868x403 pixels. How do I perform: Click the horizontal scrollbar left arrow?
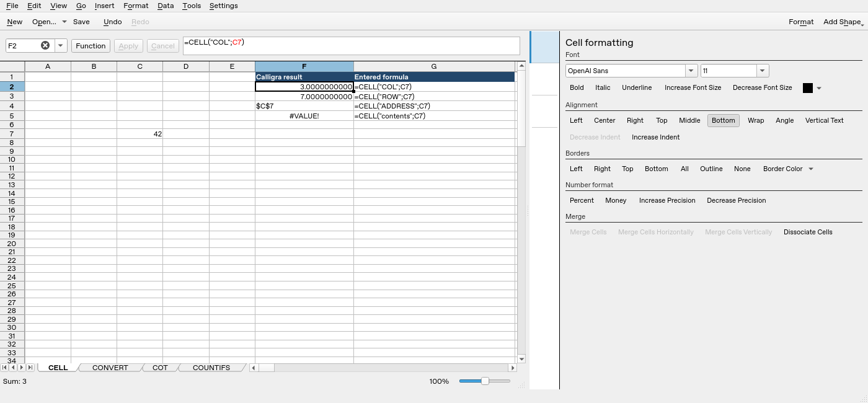coord(254,368)
